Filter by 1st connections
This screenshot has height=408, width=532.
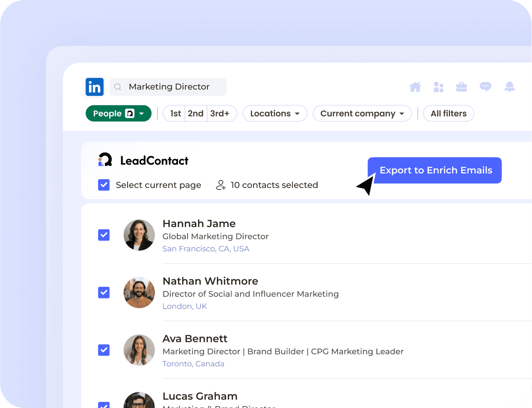[x=175, y=113]
